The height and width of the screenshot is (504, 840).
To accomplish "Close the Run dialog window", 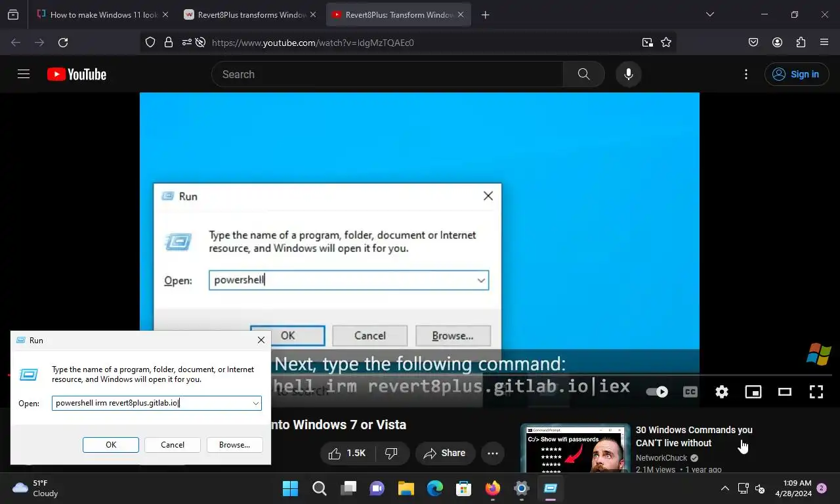I will pyautogui.click(x=261, y=340).
